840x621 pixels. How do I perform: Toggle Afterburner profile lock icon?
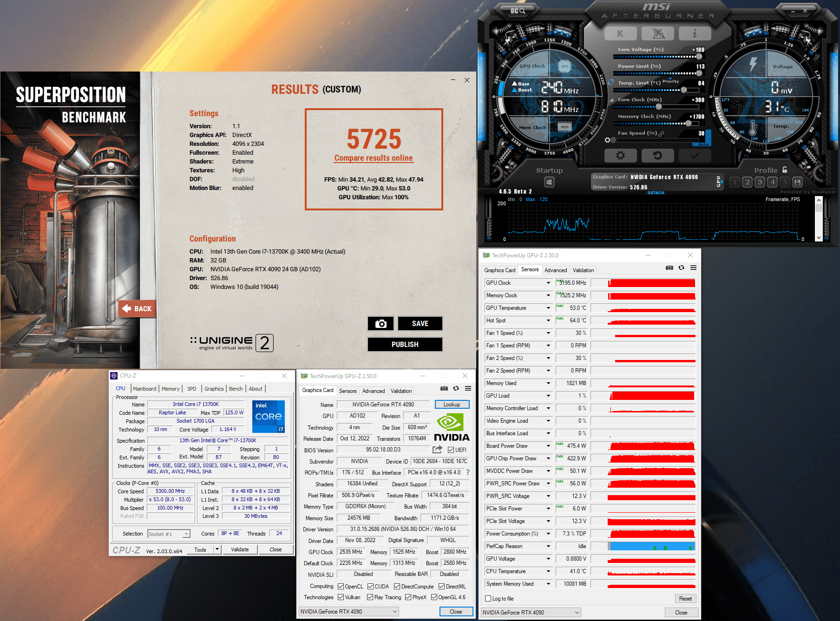point(785,170)
